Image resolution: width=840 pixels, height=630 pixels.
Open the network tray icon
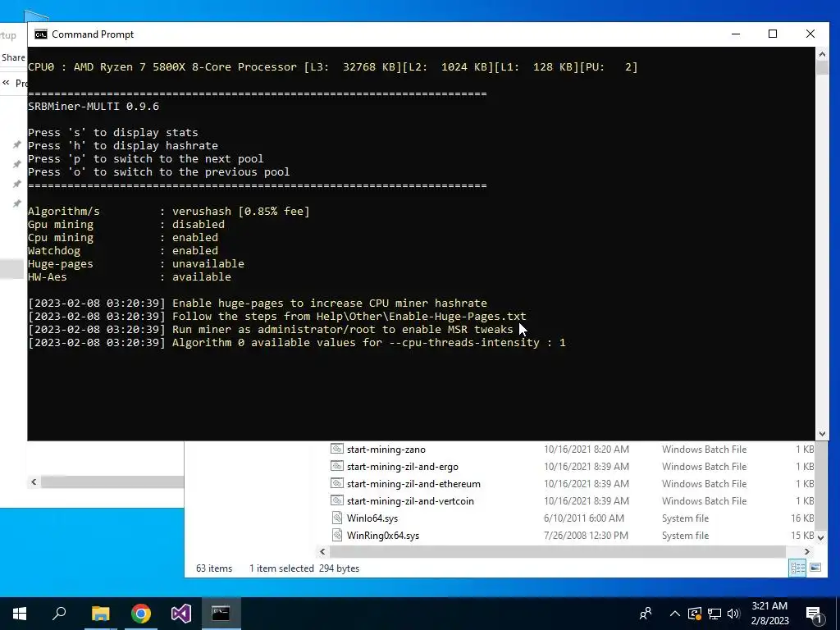point(714,614)
